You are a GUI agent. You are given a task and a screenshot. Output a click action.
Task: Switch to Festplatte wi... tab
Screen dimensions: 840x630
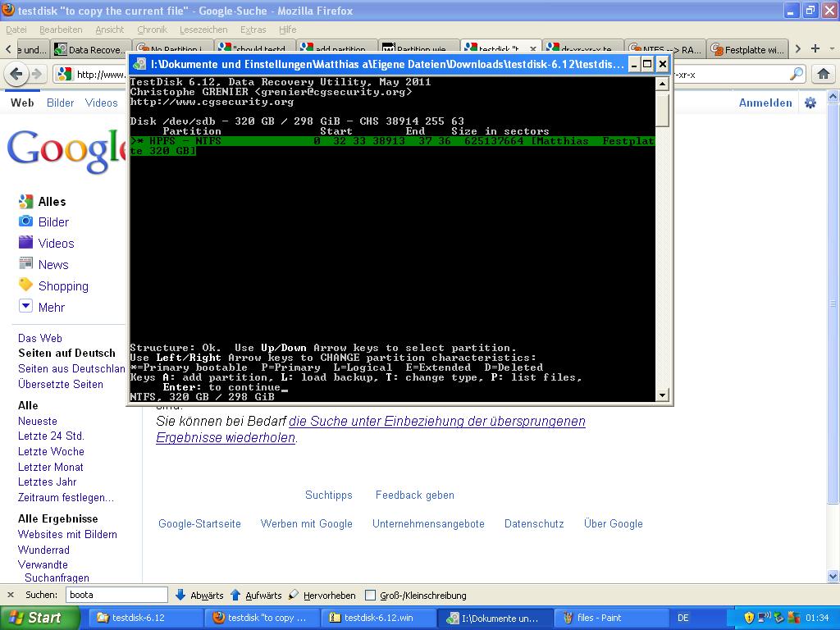(x=748, y=49)
